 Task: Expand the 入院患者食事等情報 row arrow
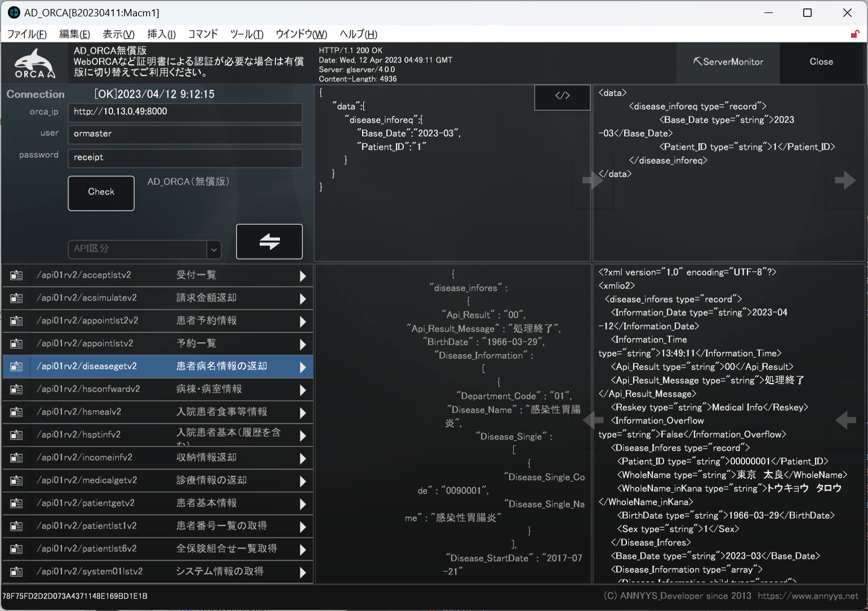[x=303, y=413]
